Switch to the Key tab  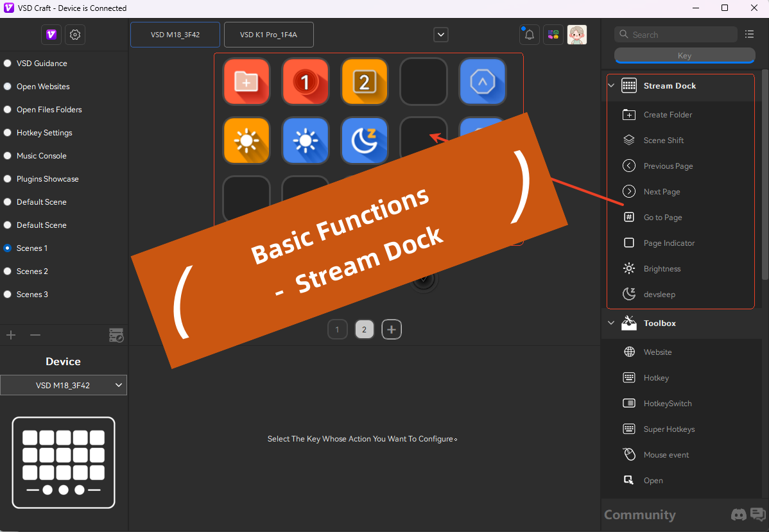(684, 56)
